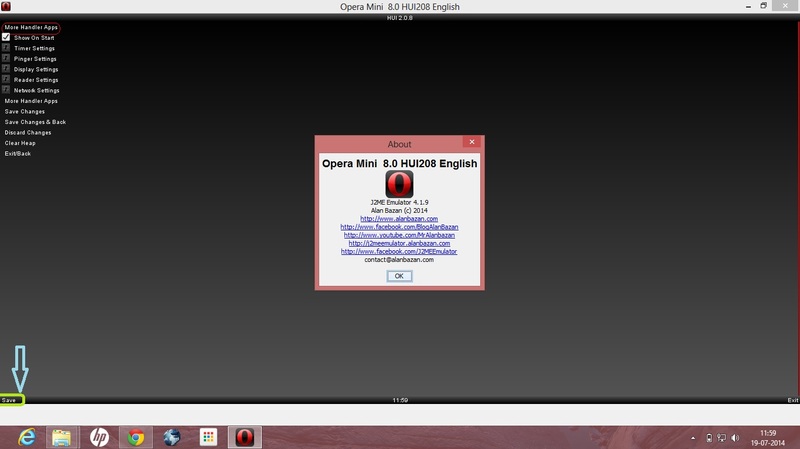This screenshot has width=800, height=449.
Task: Click the Alan Bazan (c) 2014 text
Action: [x=399, y=210]
